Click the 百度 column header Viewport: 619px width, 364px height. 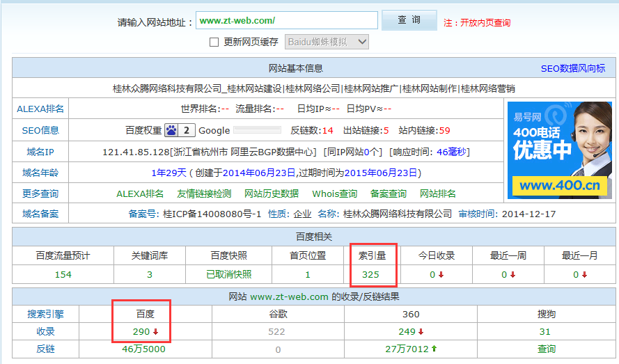146,315
